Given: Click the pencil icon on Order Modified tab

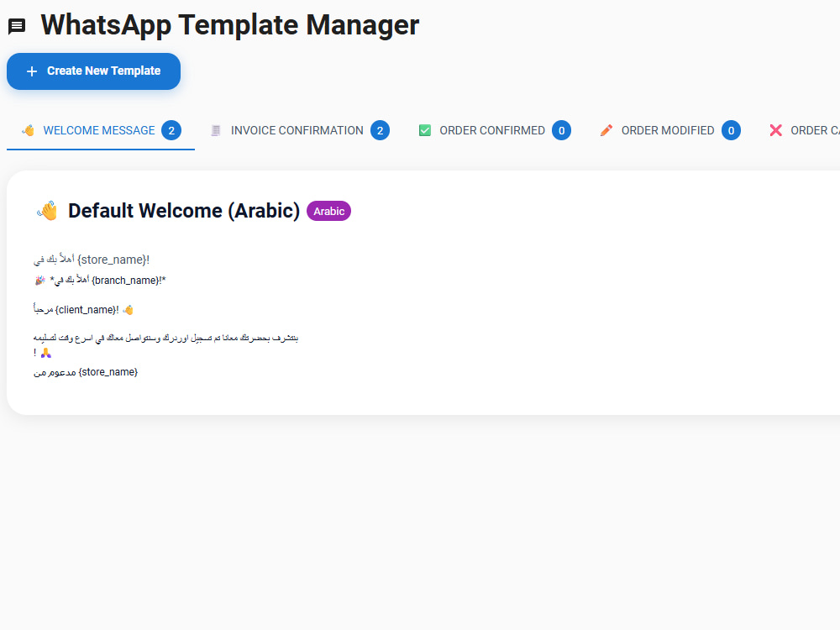Looking at the screenshot, I should (606, 130).
